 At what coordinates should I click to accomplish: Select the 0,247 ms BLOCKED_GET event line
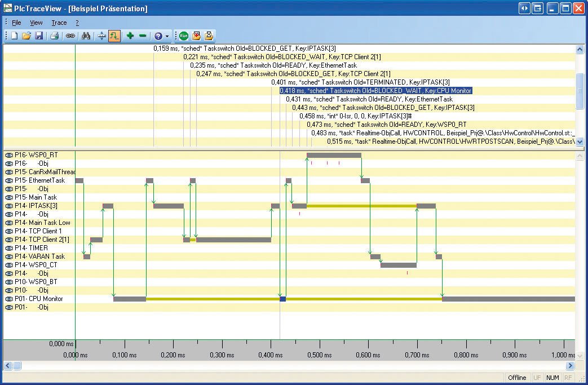coord(293,74)
